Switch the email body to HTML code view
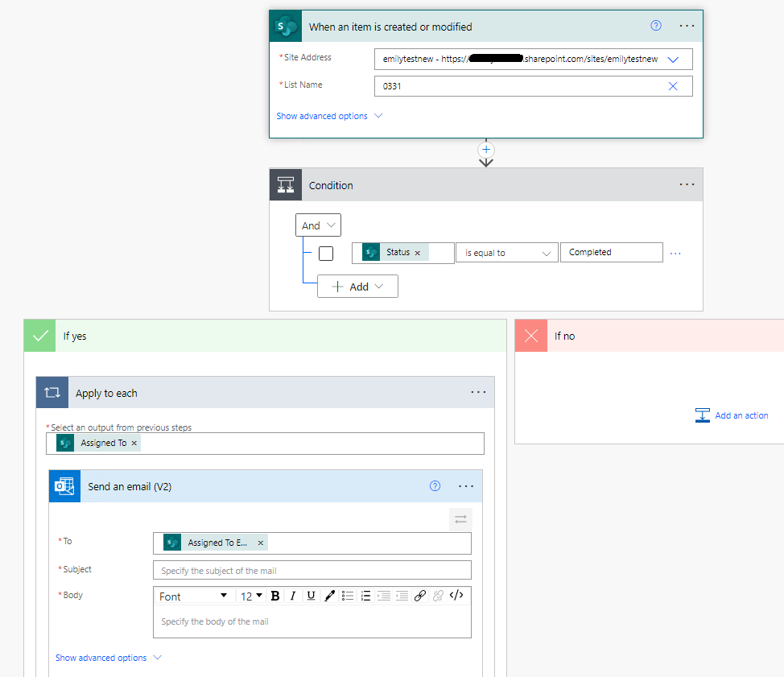The image size is (784, 677). pyautogui.click(x=456, y=596)
